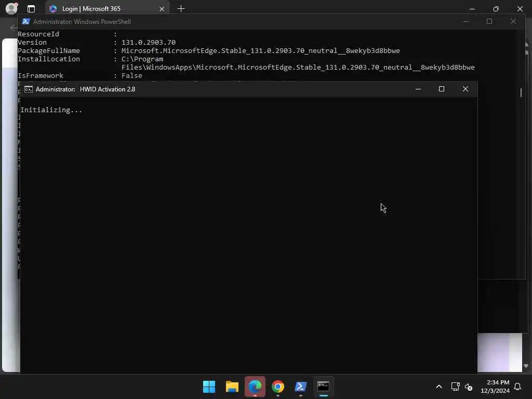Switch to Microsoft Edge in the taskbar

point(255,387)
